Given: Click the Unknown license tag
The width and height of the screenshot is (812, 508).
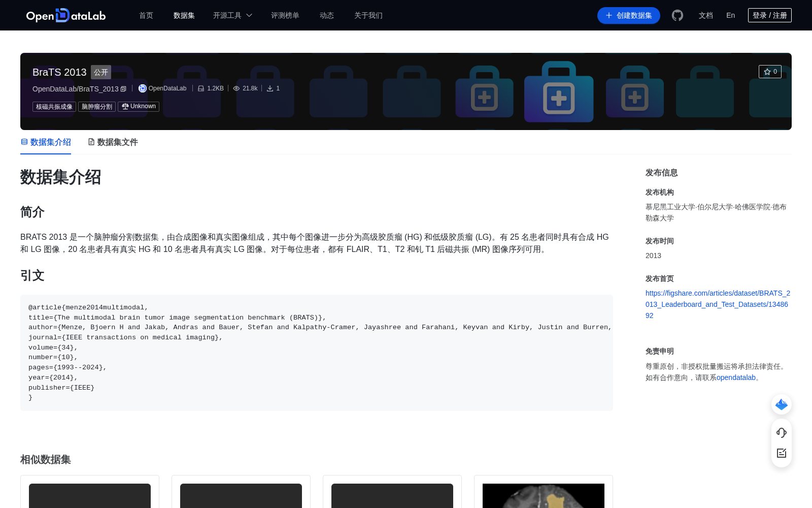Looking at the screenshot, I should 139,107.
